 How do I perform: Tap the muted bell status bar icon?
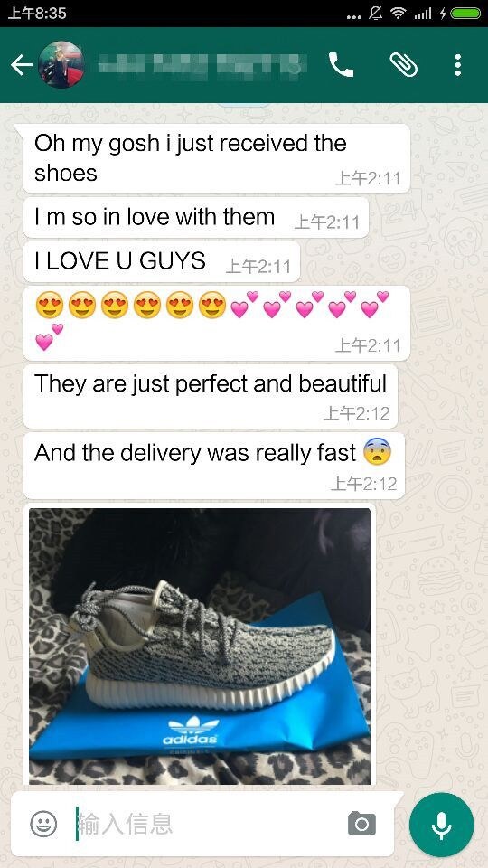pyautogui.click(x=376, y=14)
